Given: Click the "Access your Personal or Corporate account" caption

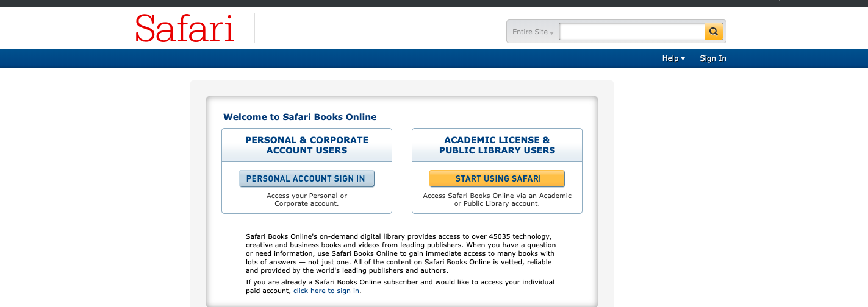Looking at the screenshot, I should (307, 200).
